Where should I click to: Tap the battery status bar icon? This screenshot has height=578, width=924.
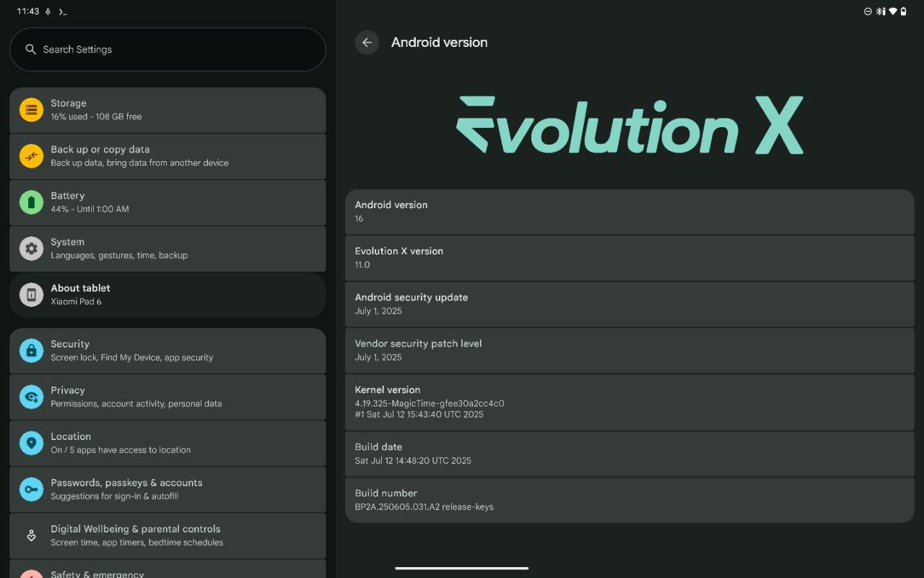[x=903, y=12]
